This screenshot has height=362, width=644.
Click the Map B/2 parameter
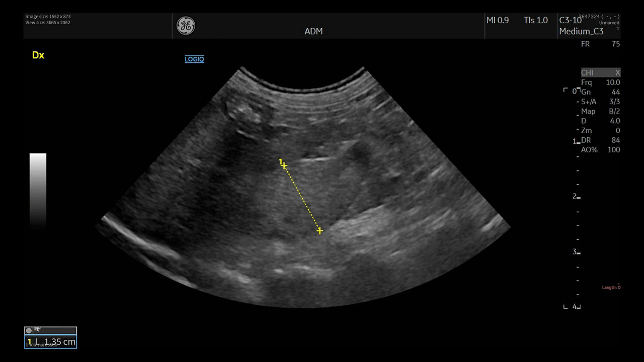click(600, 111)
